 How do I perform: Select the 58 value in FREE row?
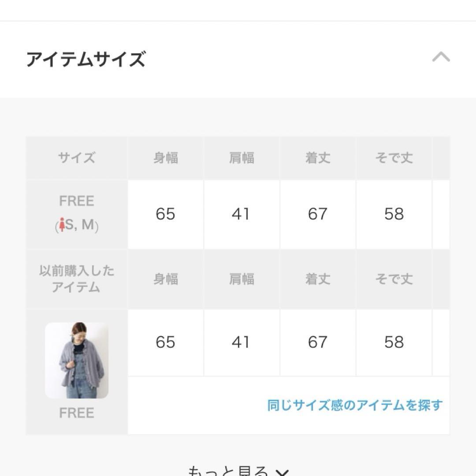(394, 214)
